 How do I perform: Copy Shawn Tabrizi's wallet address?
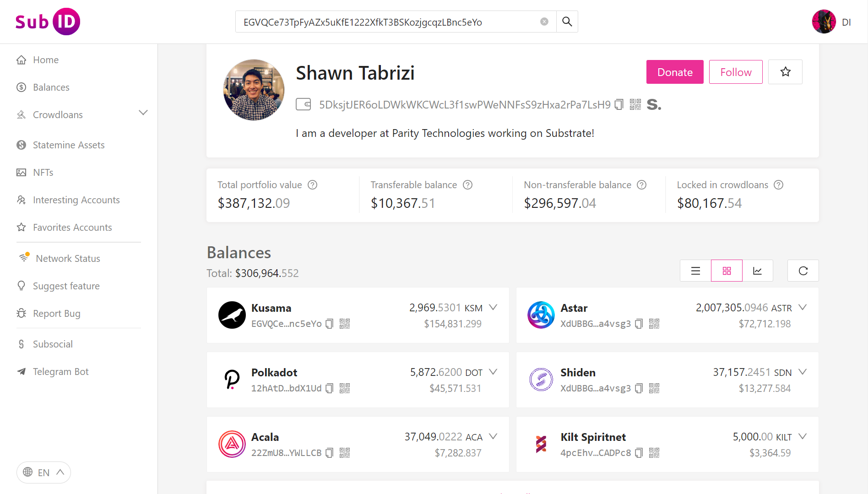click(619, 105)
